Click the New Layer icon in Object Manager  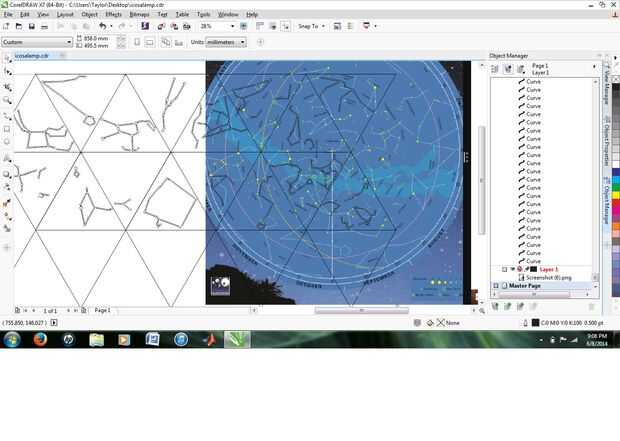click(x=495, y=306)
